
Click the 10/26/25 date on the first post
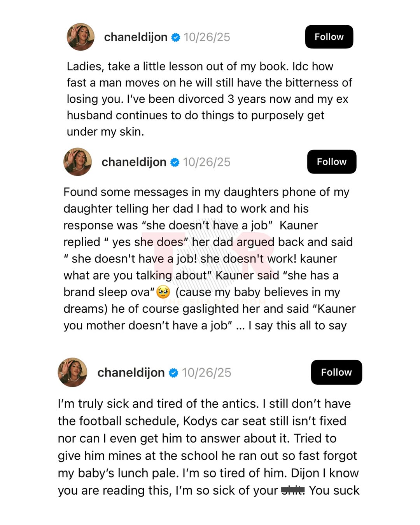[x=207, y=37]
